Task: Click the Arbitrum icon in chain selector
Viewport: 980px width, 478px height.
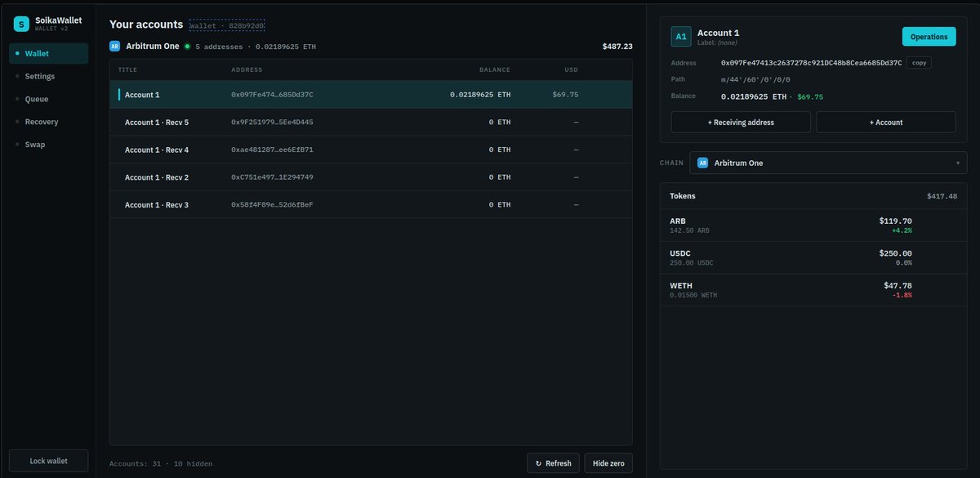Action: click(703, 163)
